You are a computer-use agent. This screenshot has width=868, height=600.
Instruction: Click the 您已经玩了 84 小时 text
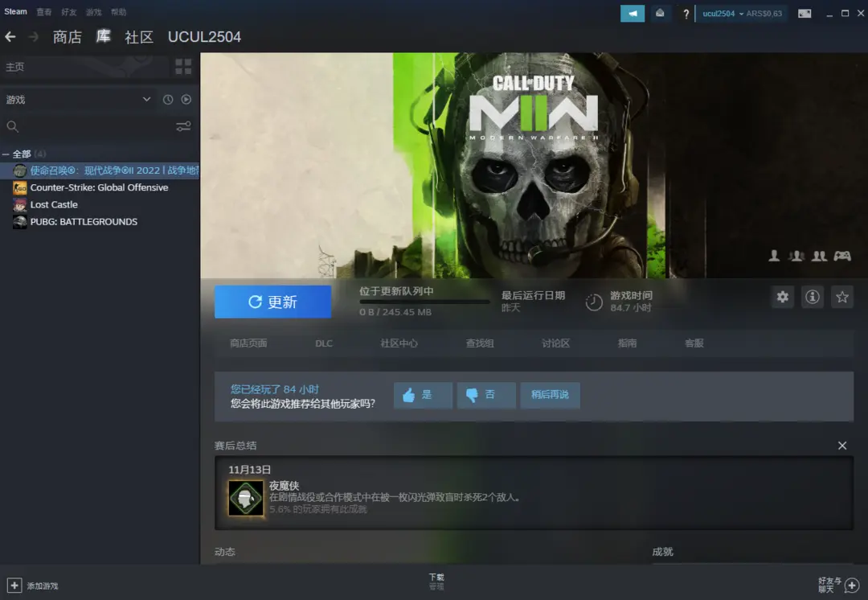(x=275, y=389)
